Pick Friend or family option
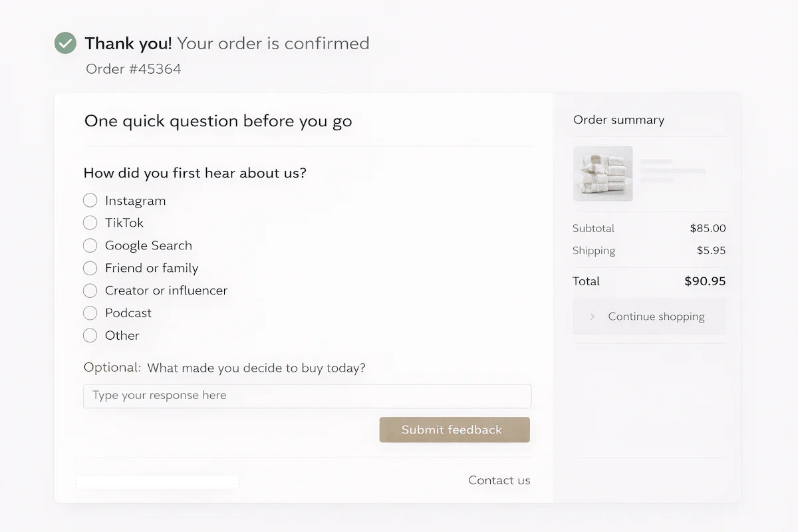The height and width of the screenshot is (532, 798). (90, 268)
